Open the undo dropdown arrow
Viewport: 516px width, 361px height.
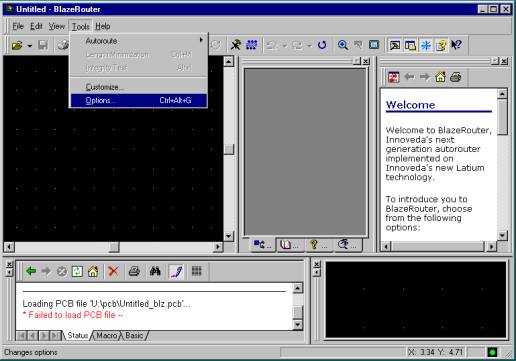(284, 45)
